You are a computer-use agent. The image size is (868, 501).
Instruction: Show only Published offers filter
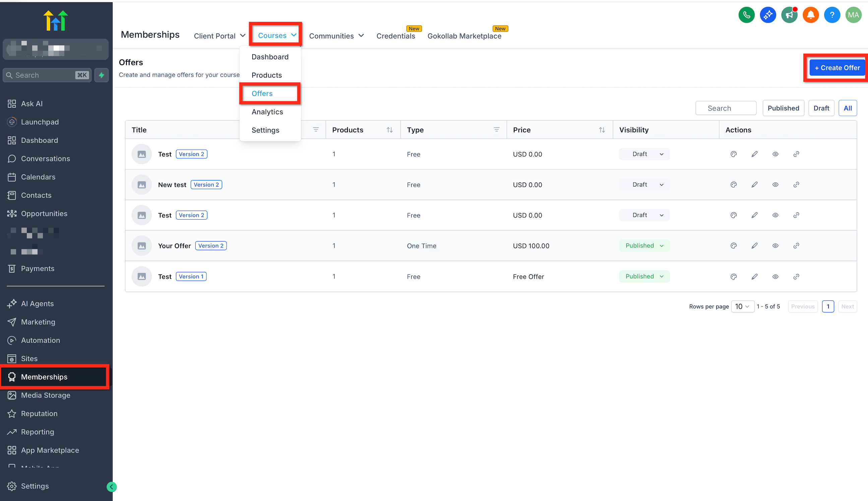[783, 108]
